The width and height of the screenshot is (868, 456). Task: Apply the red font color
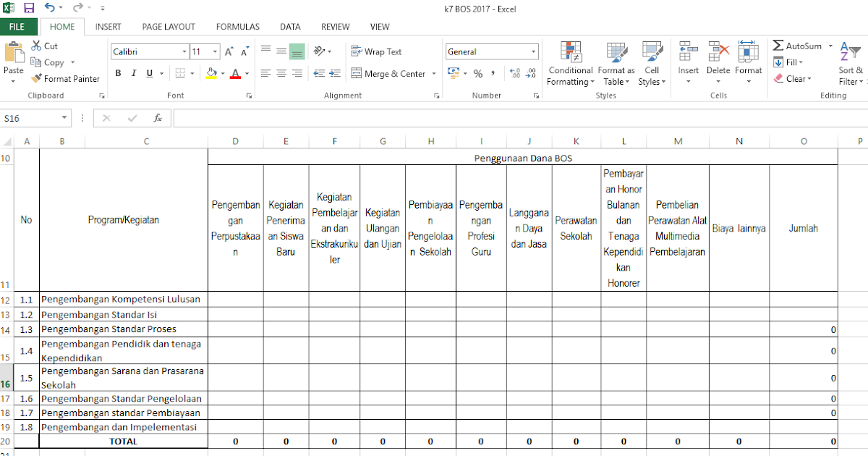pyautogui.click(x=235, y=73)
